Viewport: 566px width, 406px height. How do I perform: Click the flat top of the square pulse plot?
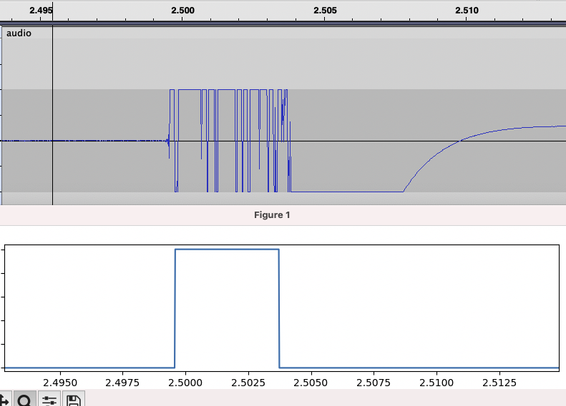pyautogui.click(x=227, y=249)
